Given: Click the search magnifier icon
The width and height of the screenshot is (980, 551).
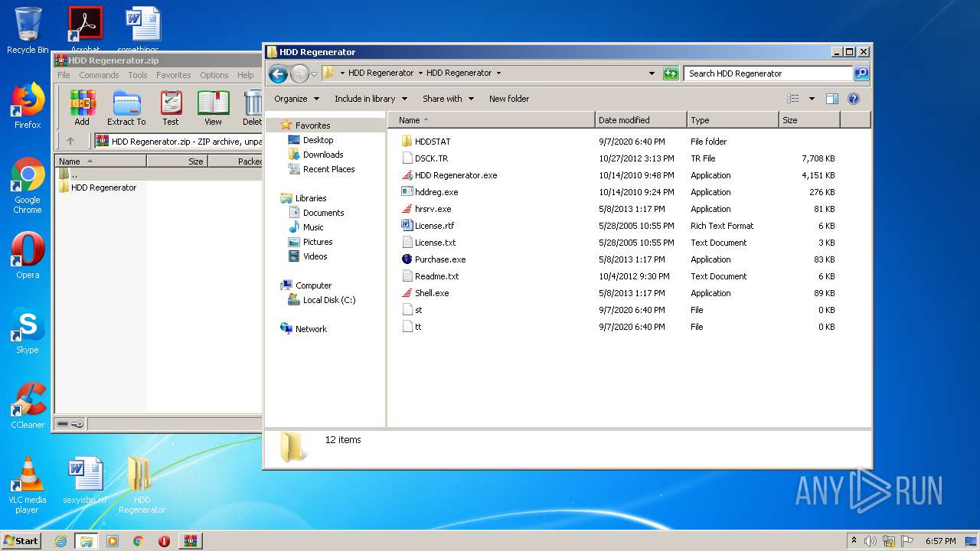Looking at the screenshot, I should (861, 73).
